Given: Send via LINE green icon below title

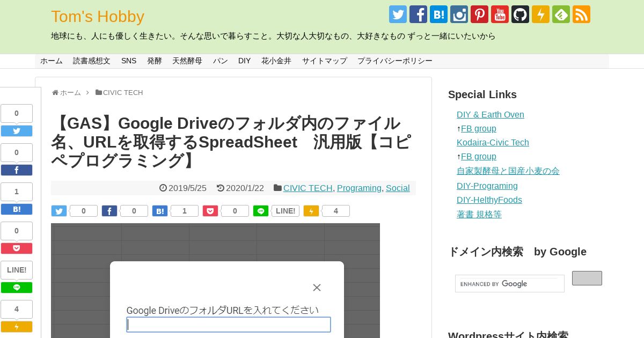Looking at the screenshot, I should tap(261, 211).
